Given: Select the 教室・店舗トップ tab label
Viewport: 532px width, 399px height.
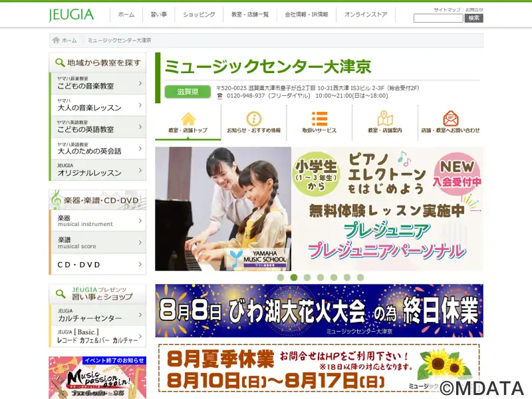Looking at the screenshot, I should [x=188, y=130].
